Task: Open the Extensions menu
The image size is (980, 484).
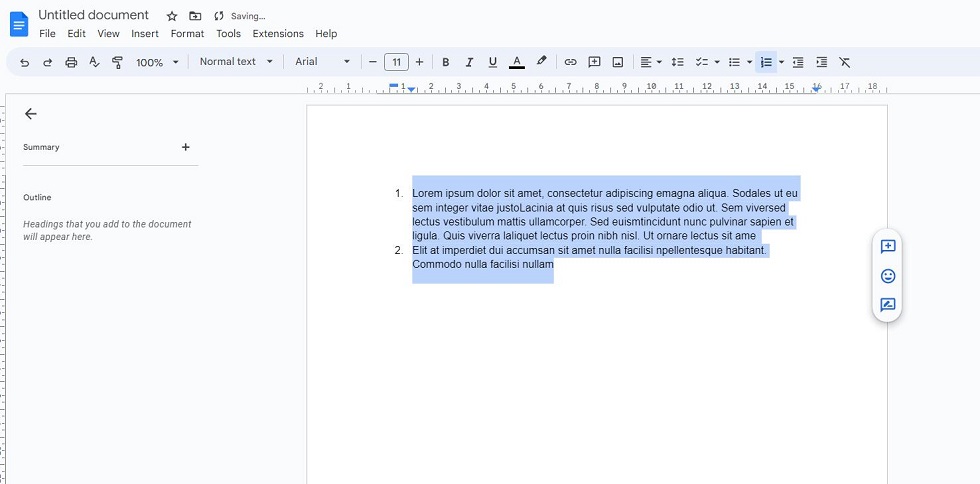Action: coord(278,34)
